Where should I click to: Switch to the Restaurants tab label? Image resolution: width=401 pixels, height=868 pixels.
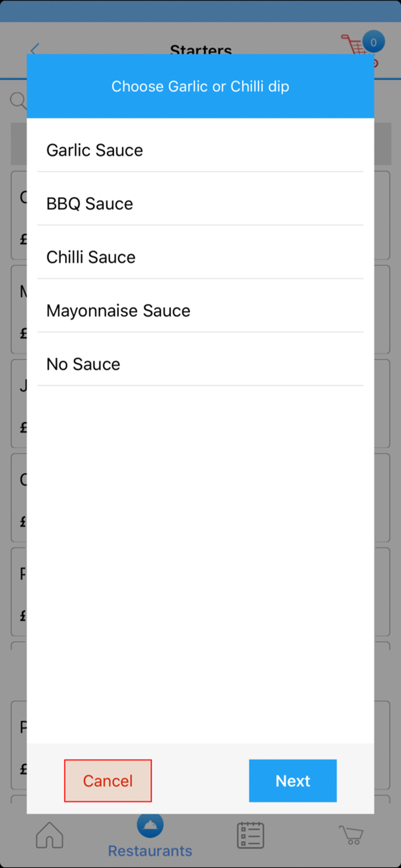point(150,851)
